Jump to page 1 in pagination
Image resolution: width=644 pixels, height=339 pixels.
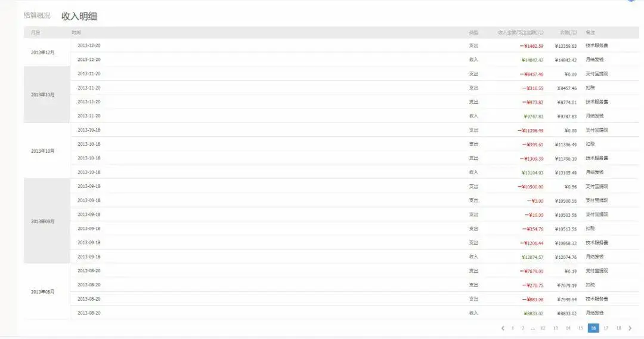pyautogui.click(x=513, y=328)
